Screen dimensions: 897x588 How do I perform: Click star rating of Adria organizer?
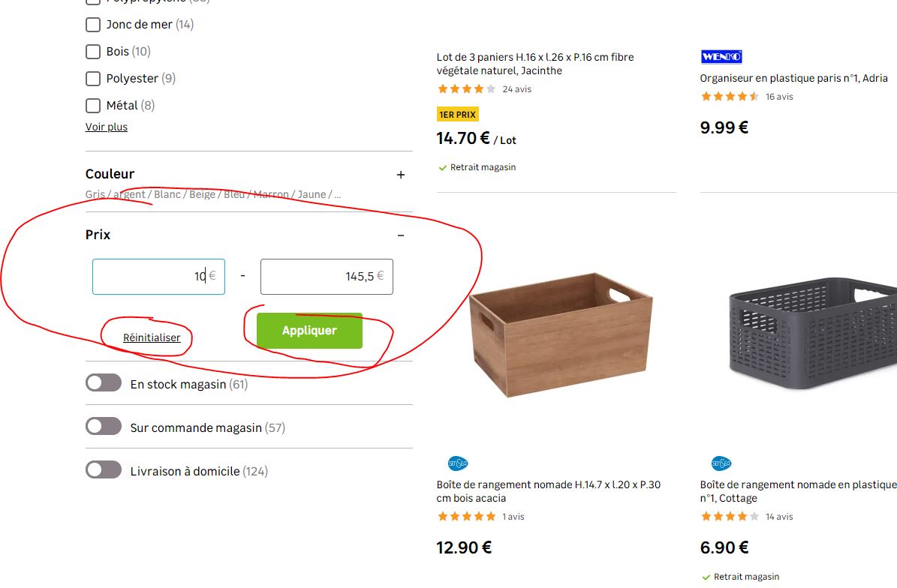point(730,97)
